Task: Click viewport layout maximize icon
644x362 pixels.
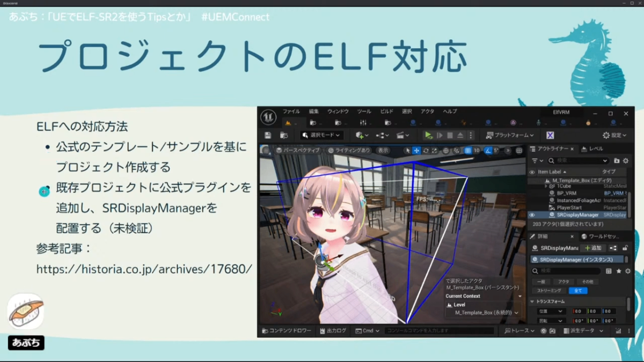Action: point(519,151)
